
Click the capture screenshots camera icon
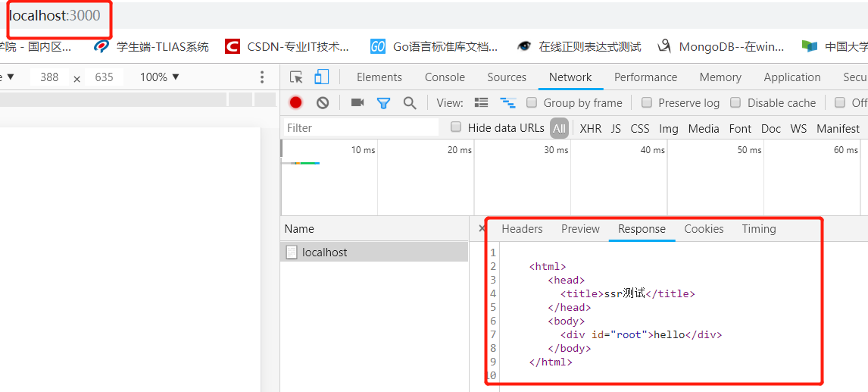pyautogui.click(x=358, y=102)
